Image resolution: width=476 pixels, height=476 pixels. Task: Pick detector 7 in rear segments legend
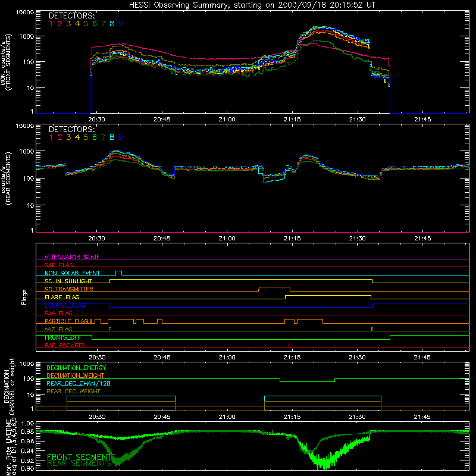pyautogui.click(x=103, y=137)
